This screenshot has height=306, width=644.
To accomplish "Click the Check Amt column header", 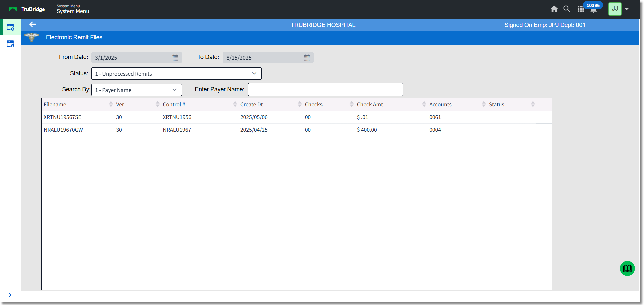I will [x=370, y=104].
